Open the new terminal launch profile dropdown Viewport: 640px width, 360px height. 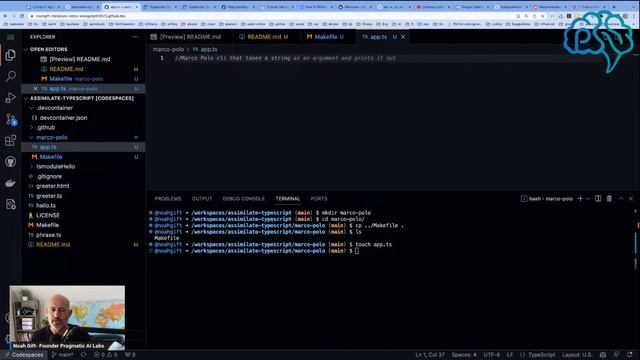[x=588, y=199]
